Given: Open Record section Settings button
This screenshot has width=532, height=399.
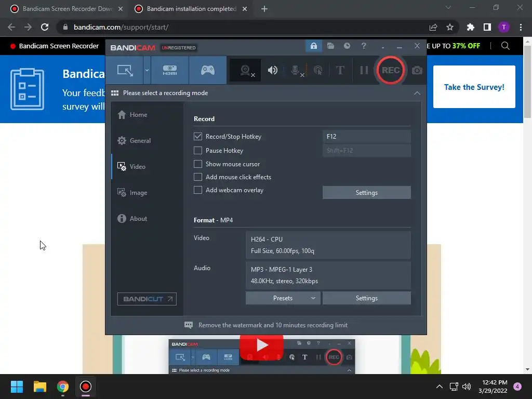Looking at the screenshot, I should pos(366,192).
